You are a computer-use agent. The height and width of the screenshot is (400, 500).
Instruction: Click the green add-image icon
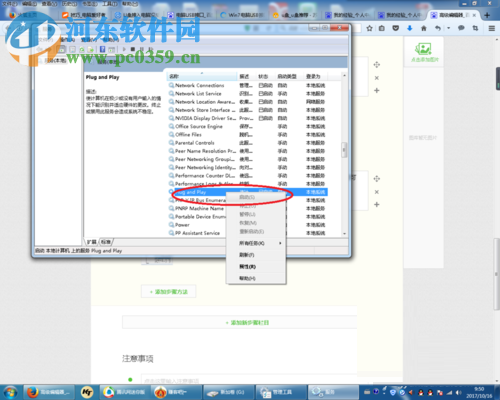pos(423,49)
